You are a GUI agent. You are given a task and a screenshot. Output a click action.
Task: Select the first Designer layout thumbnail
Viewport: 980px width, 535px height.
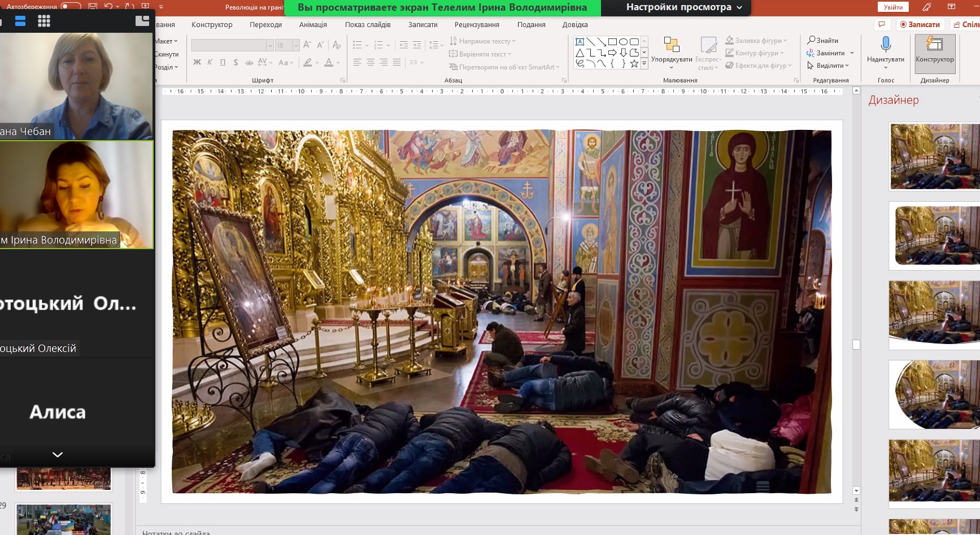tap(934, 156)
